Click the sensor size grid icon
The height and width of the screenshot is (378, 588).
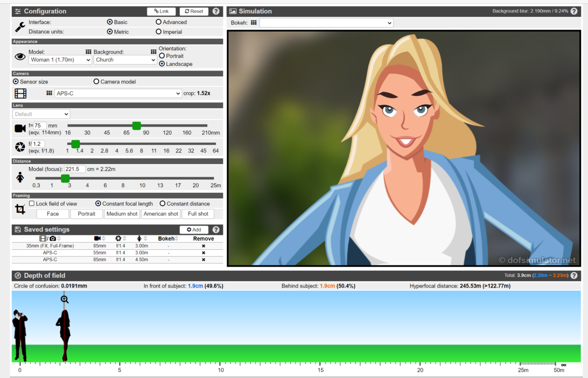pyautogui.click(x=49, y=93)
